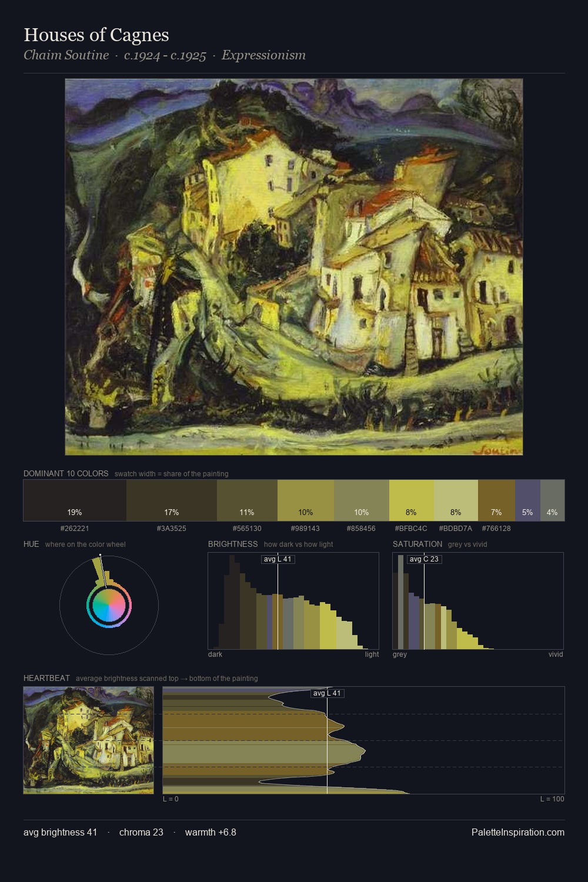Select the 11% swatch #565130
The height and width of the screenshot is (882, 588).
(x=247, y=500)
